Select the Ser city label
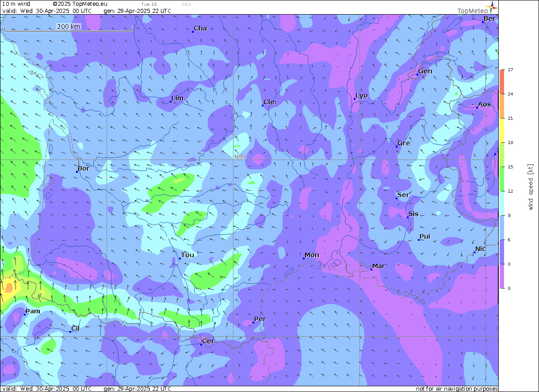This screenshot has width=539, height=392. [403, 195]
